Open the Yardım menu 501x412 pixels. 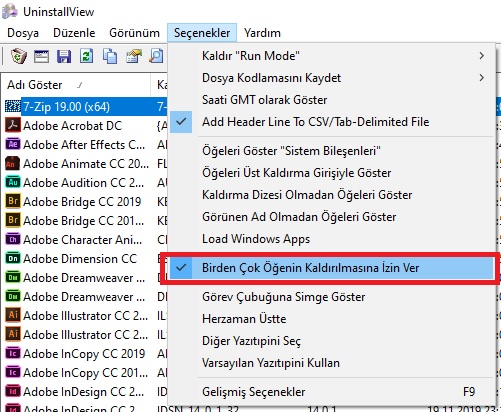[262, 33]
